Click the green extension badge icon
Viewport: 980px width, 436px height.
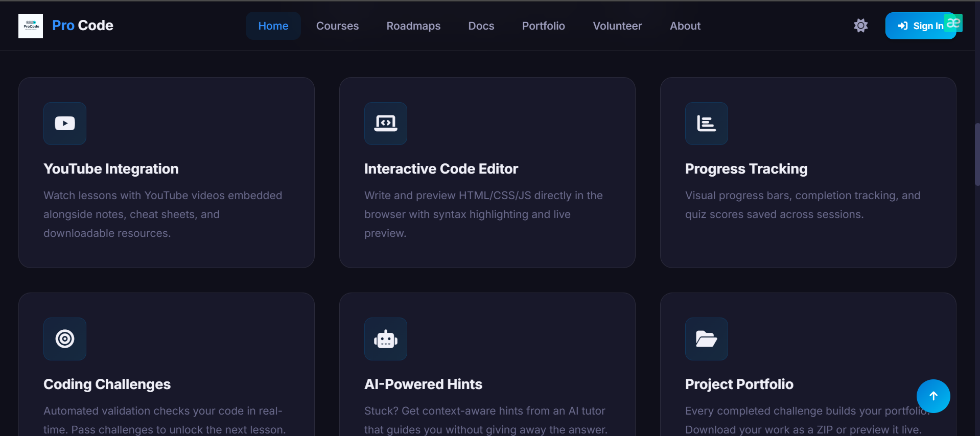(953, 23)
